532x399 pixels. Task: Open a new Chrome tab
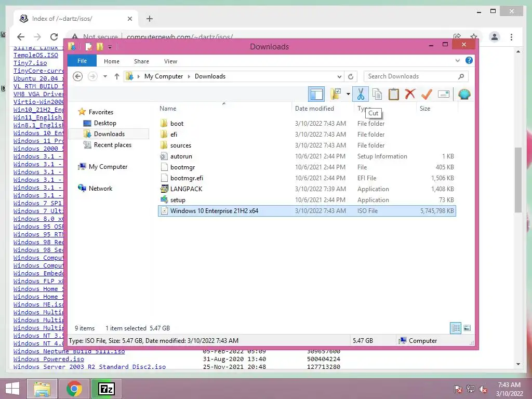coord(150,19)
